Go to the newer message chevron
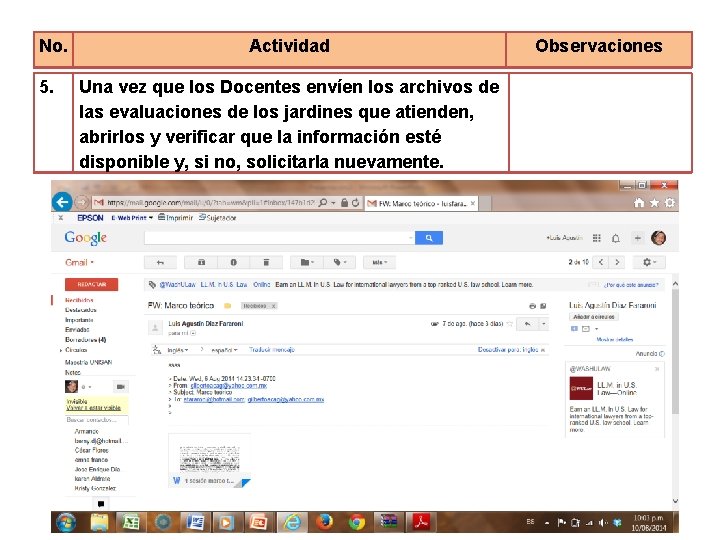This screenshot has height=540, width=720. [x=601, y=262]
